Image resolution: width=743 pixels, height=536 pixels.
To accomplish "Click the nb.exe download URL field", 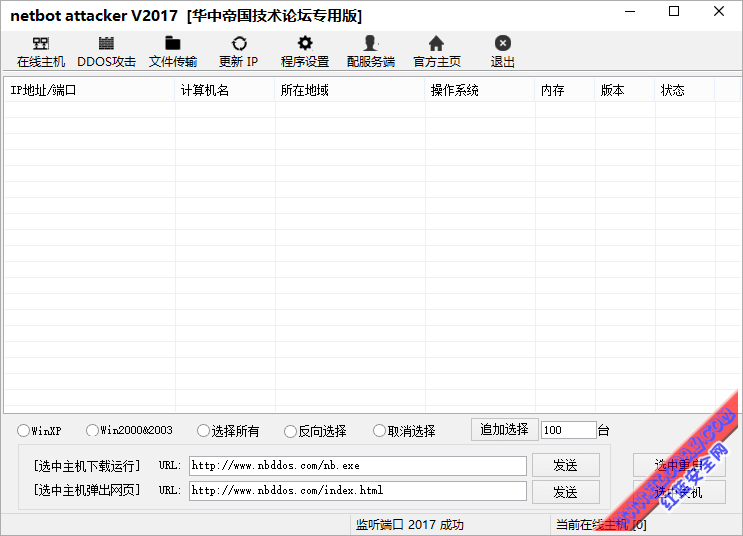I will 358,466.
